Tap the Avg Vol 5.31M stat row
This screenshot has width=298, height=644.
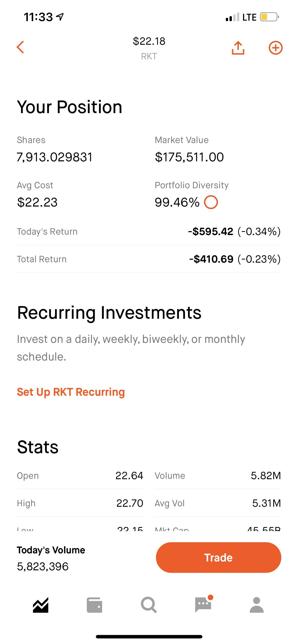coord(218,503)
